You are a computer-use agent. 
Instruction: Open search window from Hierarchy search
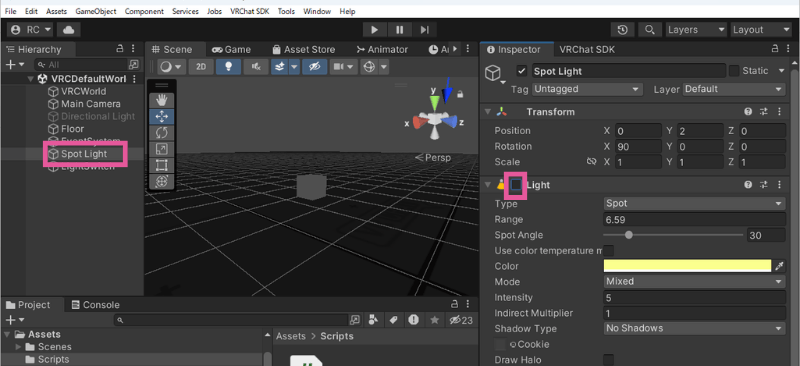pos(134,65)
